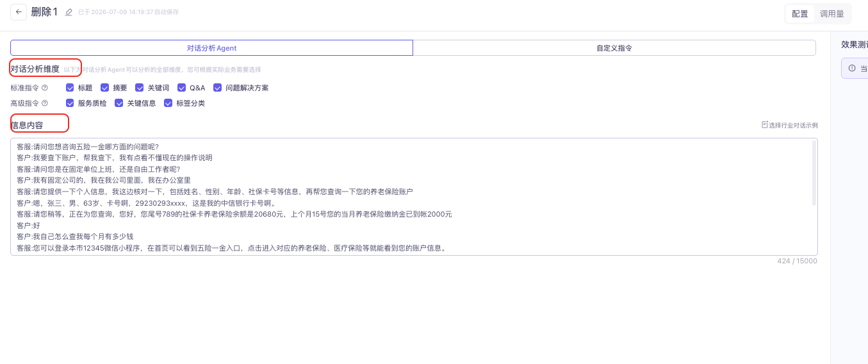Disable the 标签分类 checkbox
Viewport: 868px width, 364px height.
click(168, 103)
